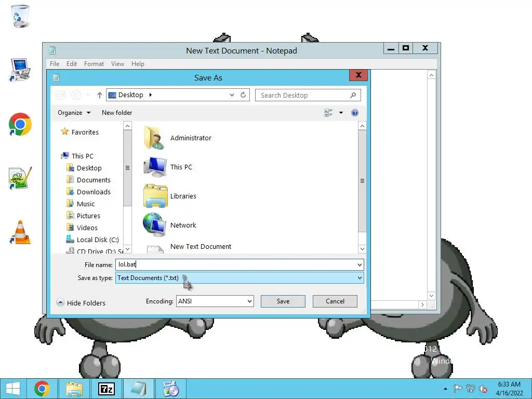Select Documents in the navigation pane
The width and height of the screenshot is (532, 399).
(88, 180)
